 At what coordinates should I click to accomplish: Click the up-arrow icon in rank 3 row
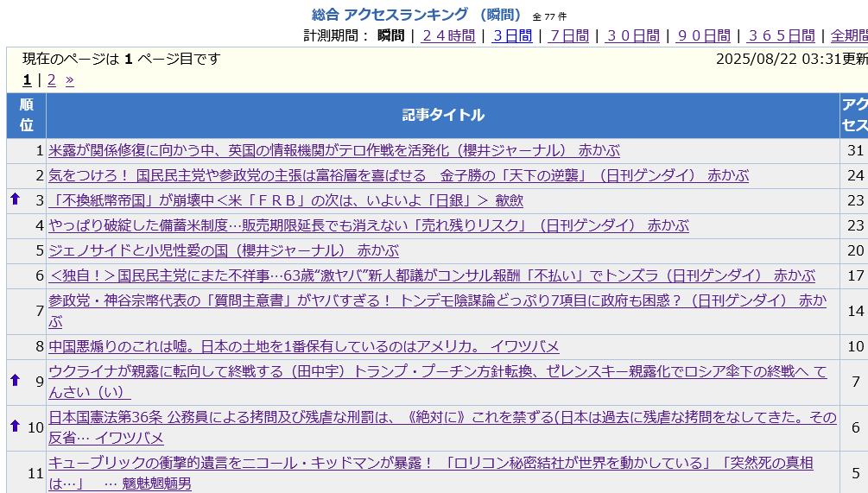tap(15, 199)
